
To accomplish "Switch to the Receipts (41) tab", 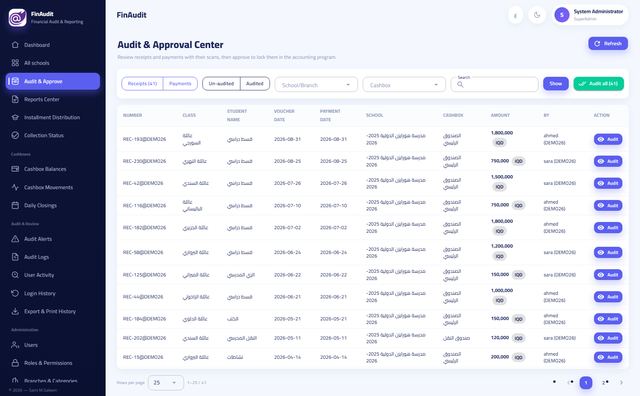I will (x=142, y=84).
